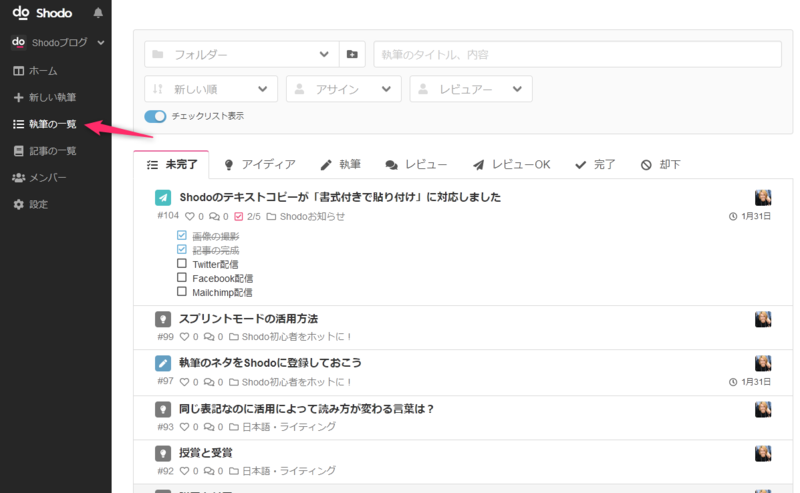Image resolution: width=800 pixels, height=493 pixels.
Task: Click the 1月31日 due date on #104
Action: [x=749, y=216]
